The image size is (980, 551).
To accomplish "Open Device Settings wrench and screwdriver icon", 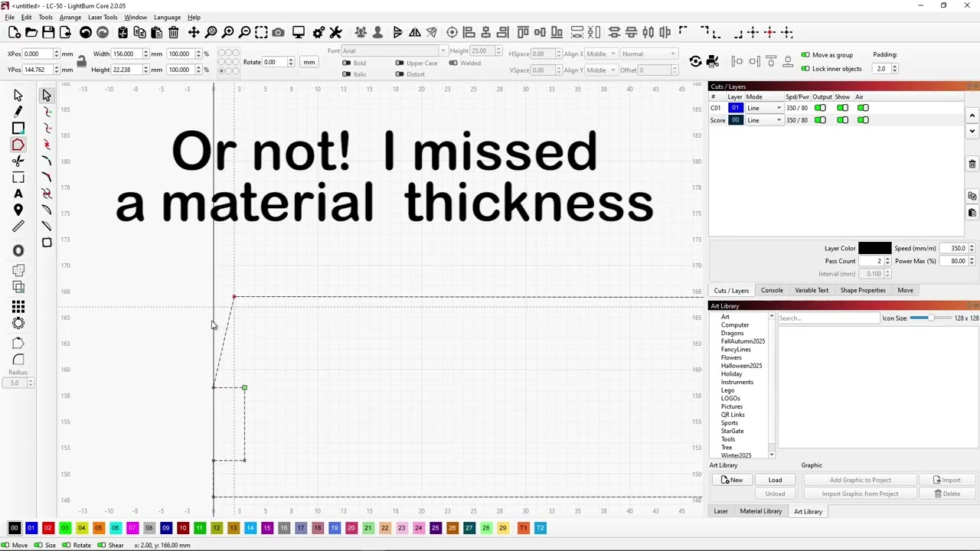I will pos(335,32).
